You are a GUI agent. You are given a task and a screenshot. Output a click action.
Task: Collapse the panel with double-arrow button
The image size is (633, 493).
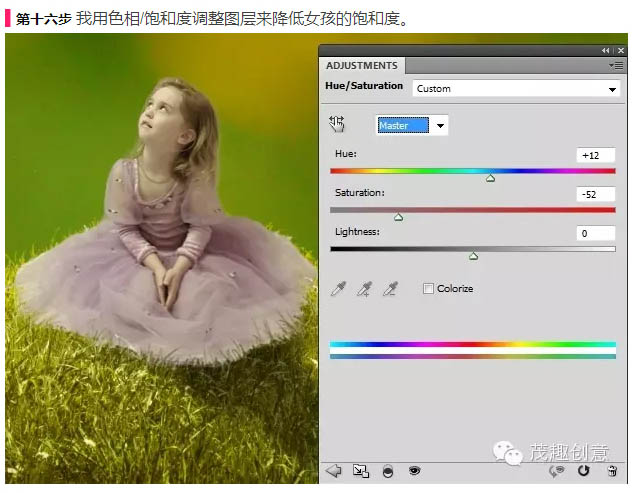click(x=606, y=50)
